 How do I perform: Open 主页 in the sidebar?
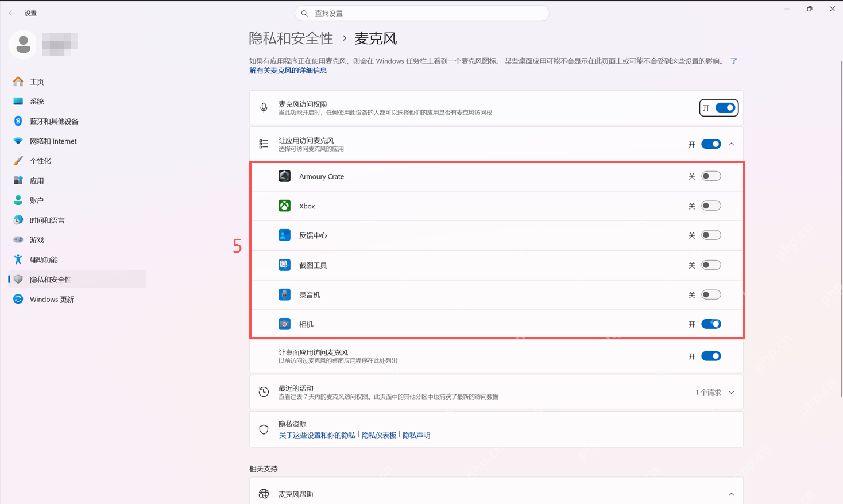78,82
